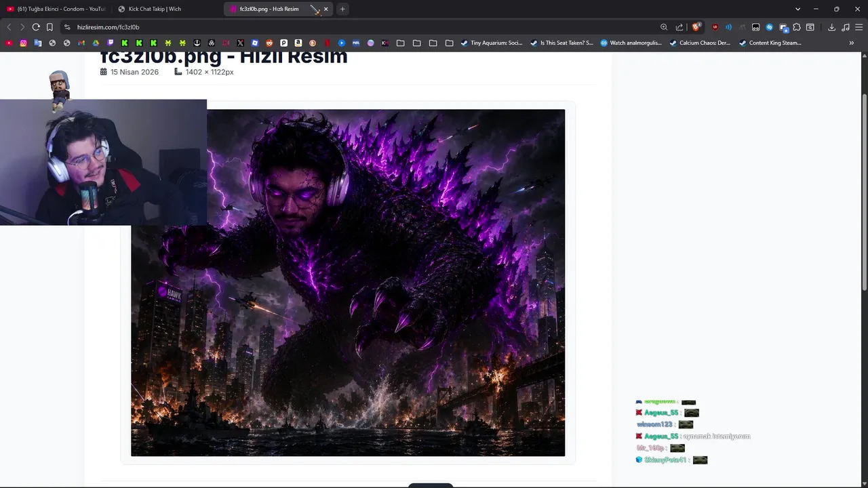Open the Instagram bookmark icon
868x488 pixels.
tap(23, 43)
